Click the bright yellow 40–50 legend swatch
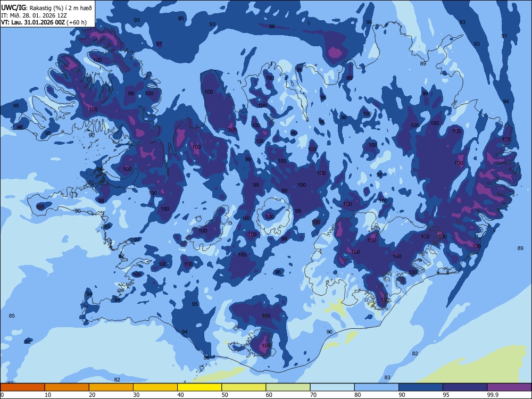532x399 pixels. click(x=199, y=387)
